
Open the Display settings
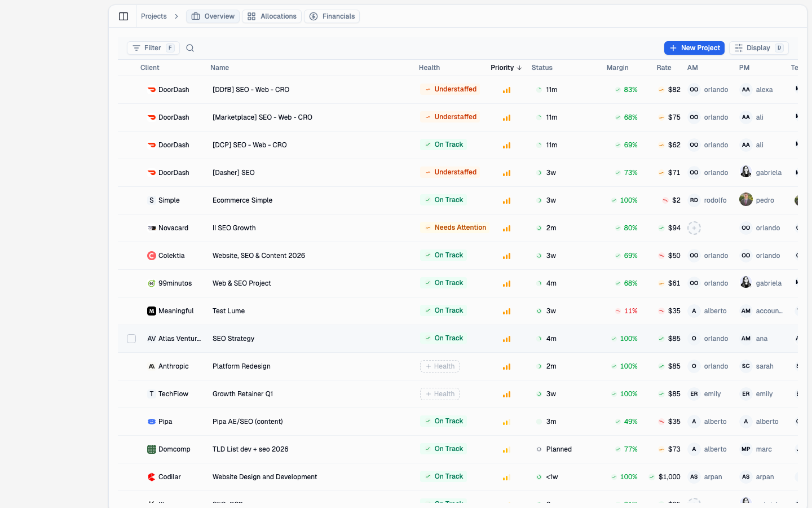tap(758, 48)
